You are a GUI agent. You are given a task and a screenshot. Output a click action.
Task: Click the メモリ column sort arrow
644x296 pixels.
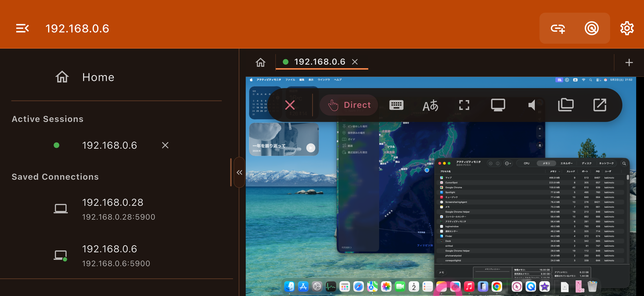pos(559,171)
